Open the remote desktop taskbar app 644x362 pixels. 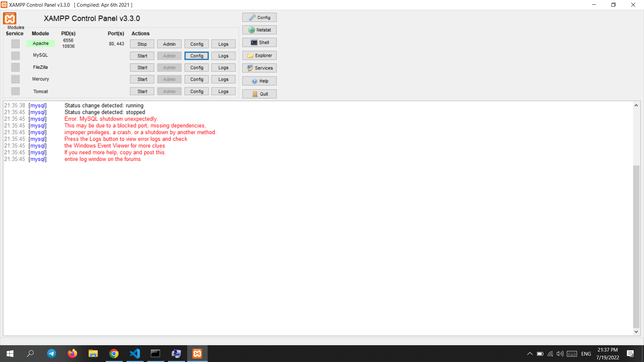[x=176, y=354]
